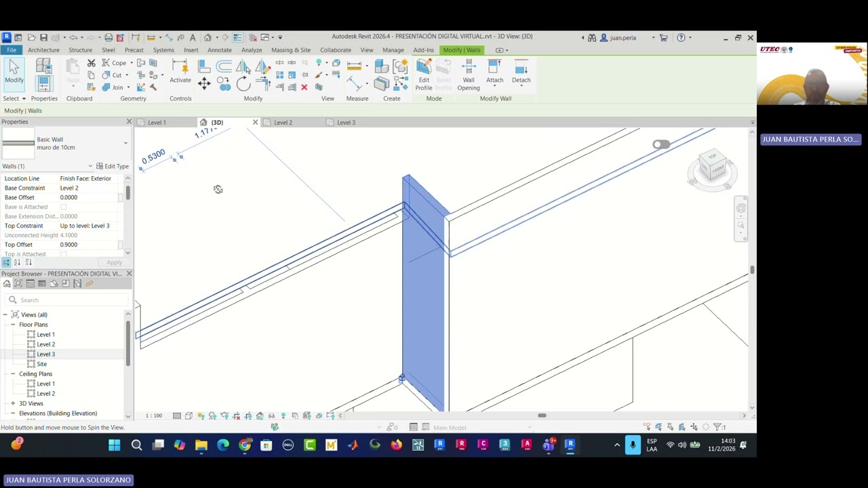868x488 pixels.
Task: Click the Print icon in quick access toolbar
Action: tap(108, 37)
